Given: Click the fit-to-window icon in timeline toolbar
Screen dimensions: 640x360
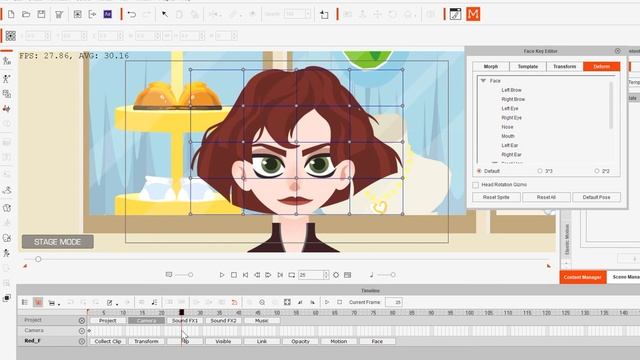Looking at the screenshot, I should click(287, 302).
